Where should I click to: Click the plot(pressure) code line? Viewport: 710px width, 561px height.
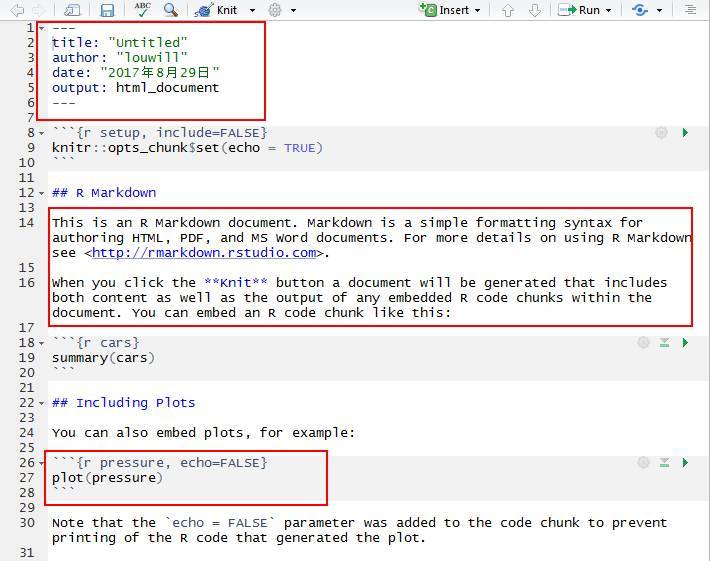click(x=107, y=478)
